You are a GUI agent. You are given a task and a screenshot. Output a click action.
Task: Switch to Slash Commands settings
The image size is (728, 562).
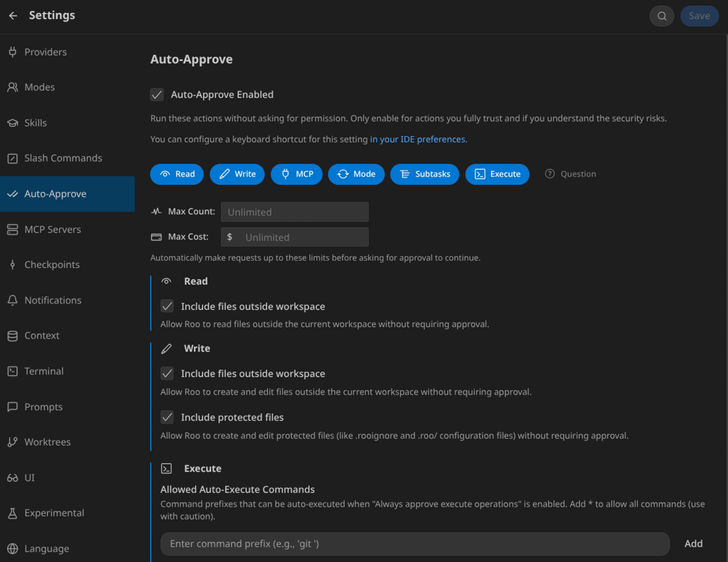coord(67,158)
